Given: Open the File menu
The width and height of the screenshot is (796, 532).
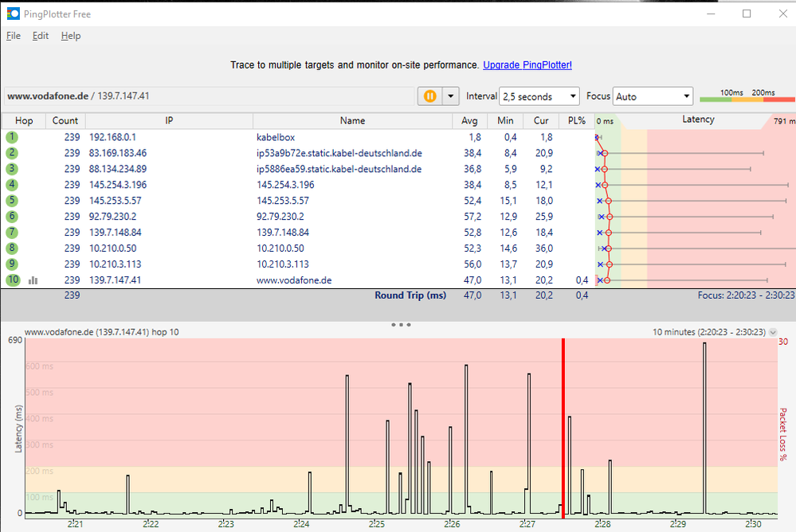Looking at the screenshot, I should click(14, 36).
